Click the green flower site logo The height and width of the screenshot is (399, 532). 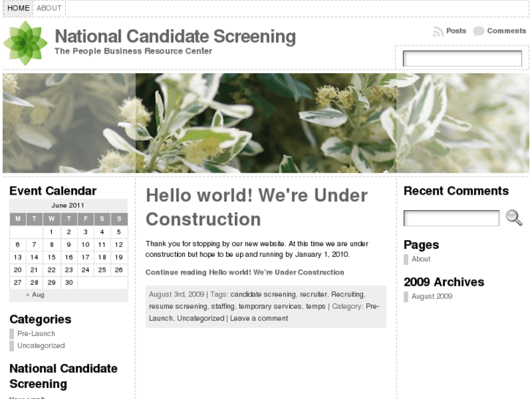point(26,43)
